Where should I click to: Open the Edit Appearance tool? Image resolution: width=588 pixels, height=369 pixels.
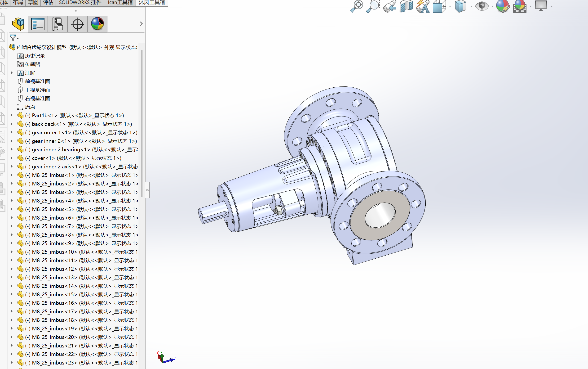pos(503,6)
